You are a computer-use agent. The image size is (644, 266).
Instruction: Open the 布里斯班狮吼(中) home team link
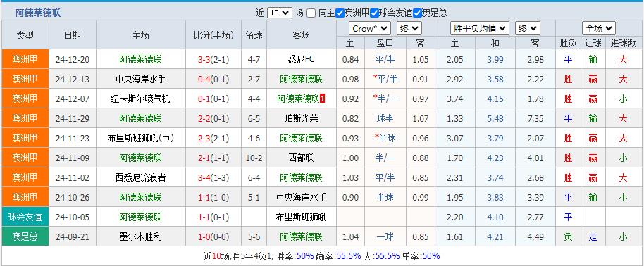tap(140, 138)
